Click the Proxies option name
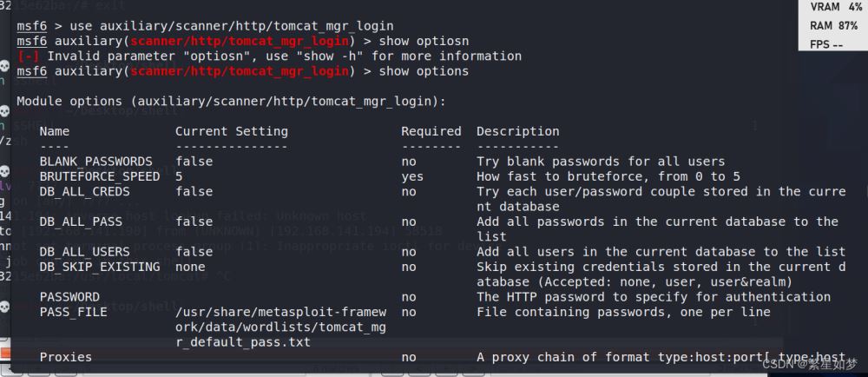The width and height of the screenshot is (868, 377). click(x=66, y=357)
